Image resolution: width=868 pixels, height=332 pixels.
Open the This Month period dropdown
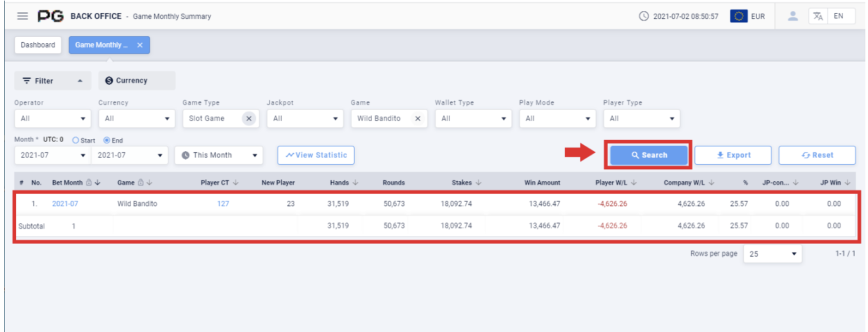pos(218,155)
